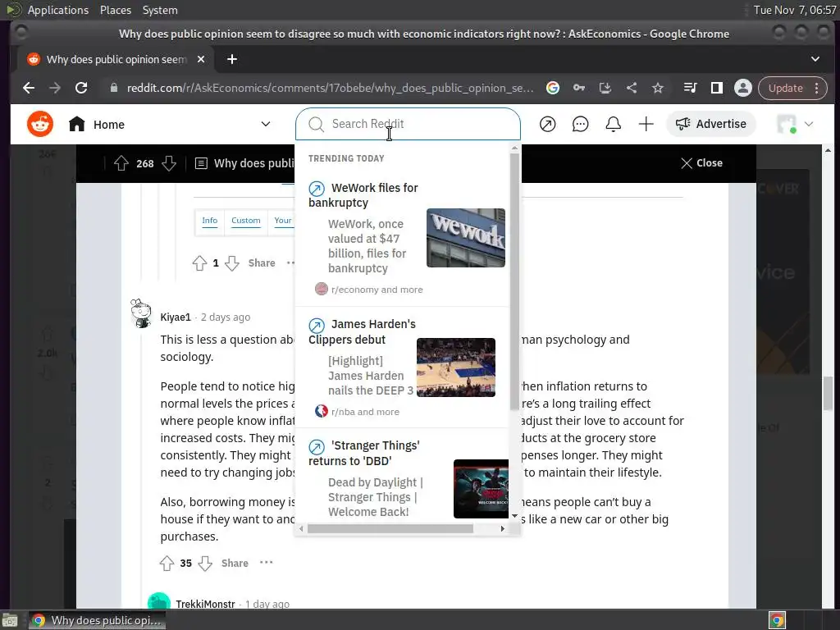Click r/nba and more label

365,412
